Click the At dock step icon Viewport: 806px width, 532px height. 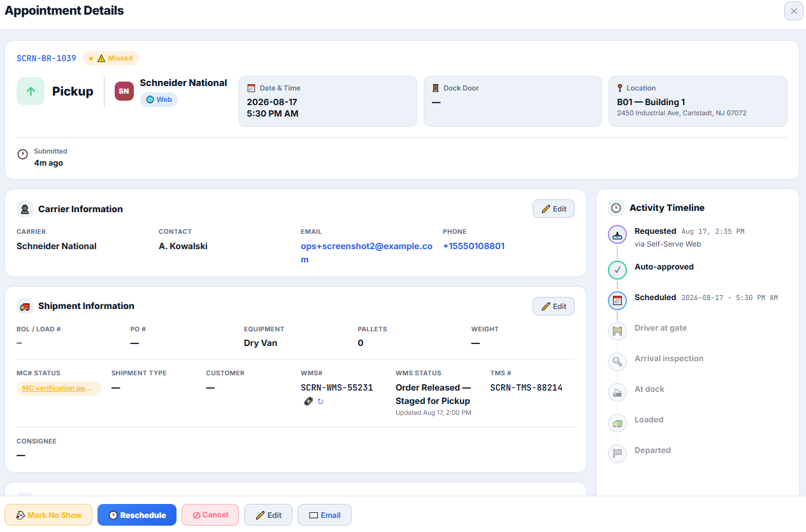pos(617,392)
